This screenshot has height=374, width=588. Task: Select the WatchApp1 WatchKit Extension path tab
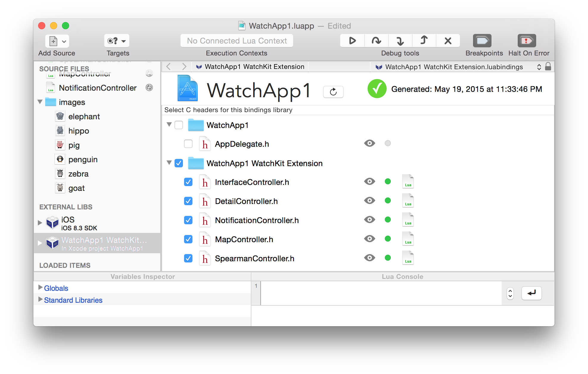tap(250, 67)
